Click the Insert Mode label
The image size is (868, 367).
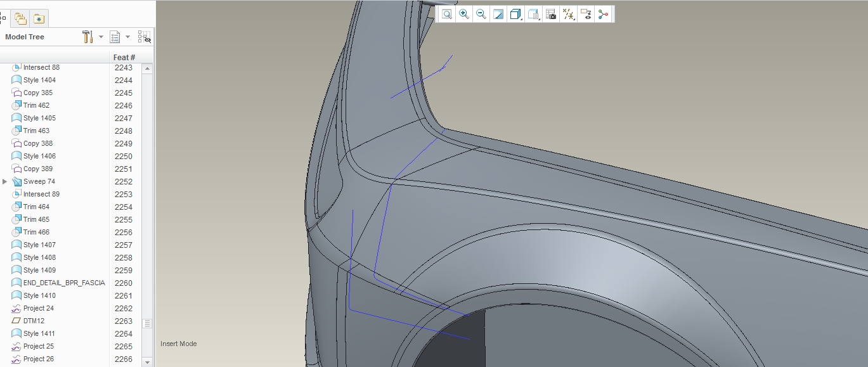pyautogui.click(x=179, y=344)
